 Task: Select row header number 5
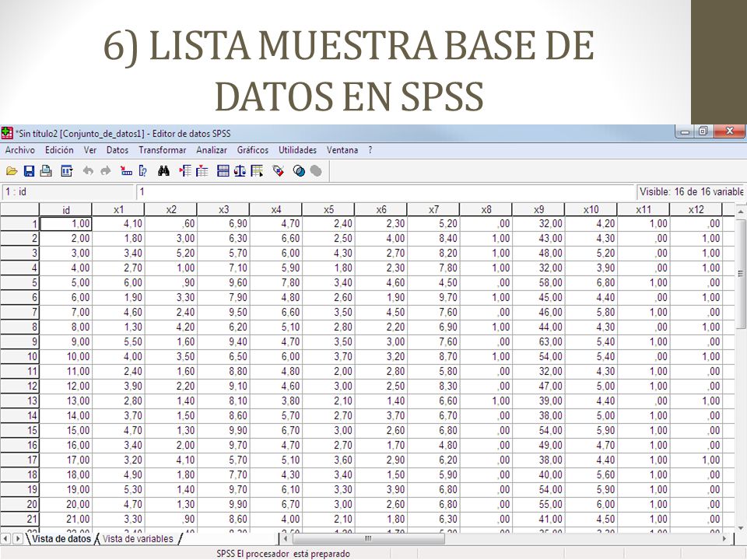[x=19, y=282]
